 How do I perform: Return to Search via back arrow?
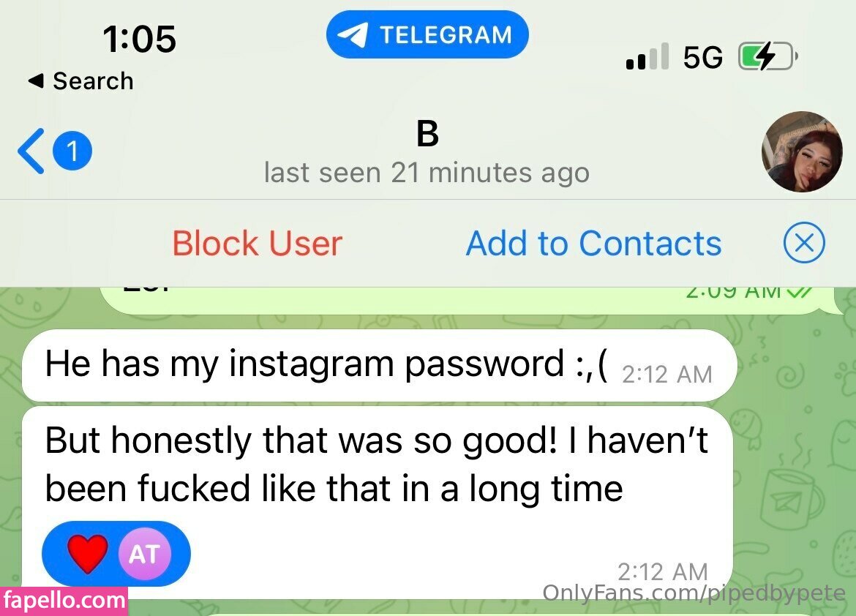coord(80,80)
